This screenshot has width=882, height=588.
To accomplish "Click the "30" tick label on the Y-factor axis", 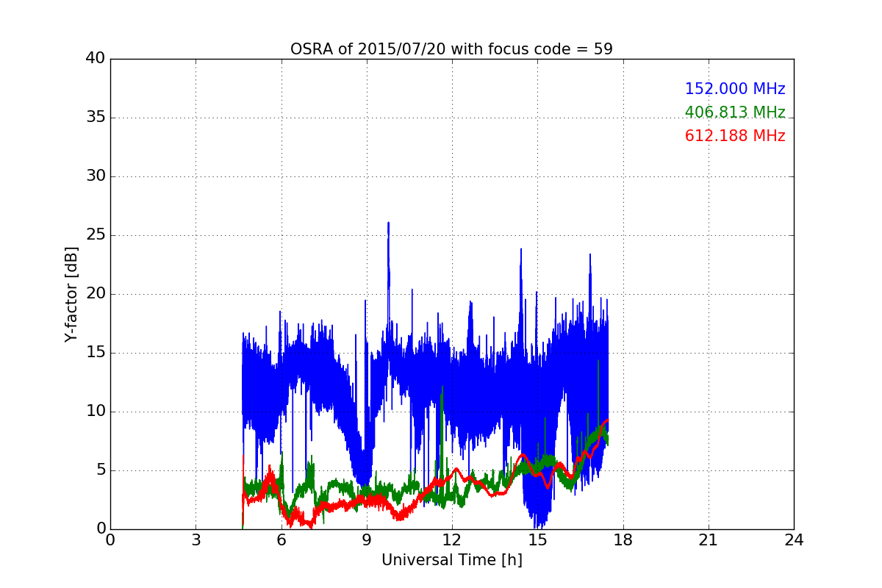I will point(96,176).
